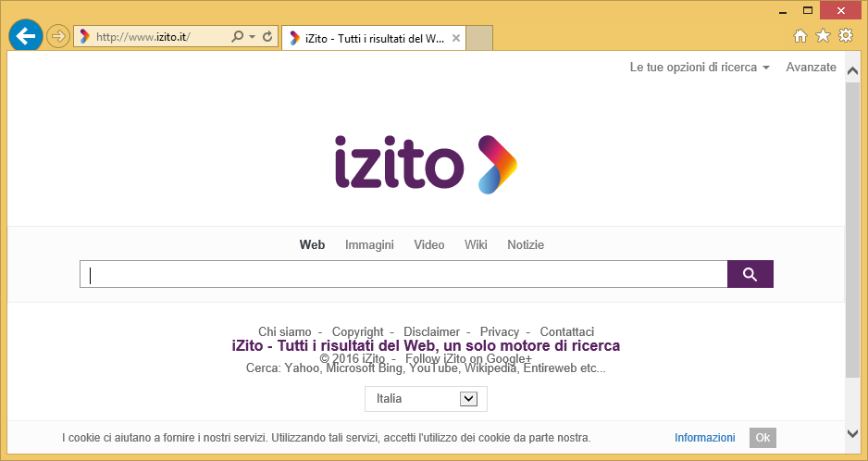This screenshot has width=868, height=461.
Task: Click inside the main search text box
Action: [x=403, y=274]
